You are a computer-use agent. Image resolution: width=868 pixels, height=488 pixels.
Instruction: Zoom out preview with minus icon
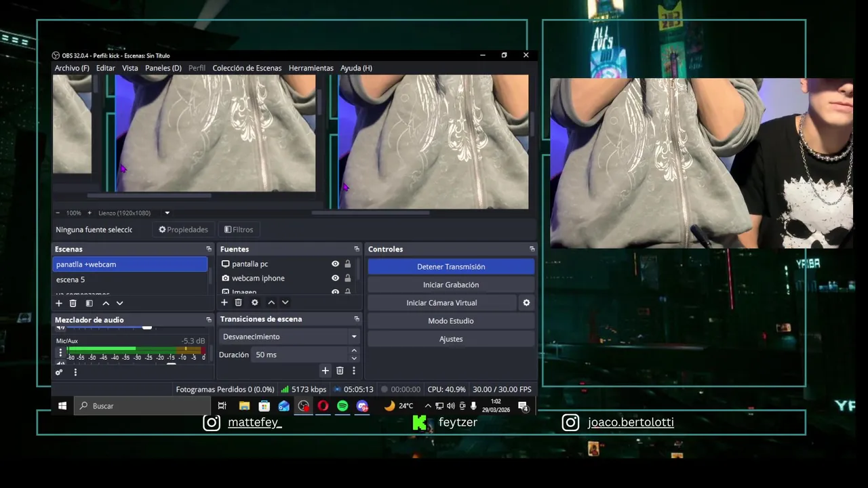(58, 213)
